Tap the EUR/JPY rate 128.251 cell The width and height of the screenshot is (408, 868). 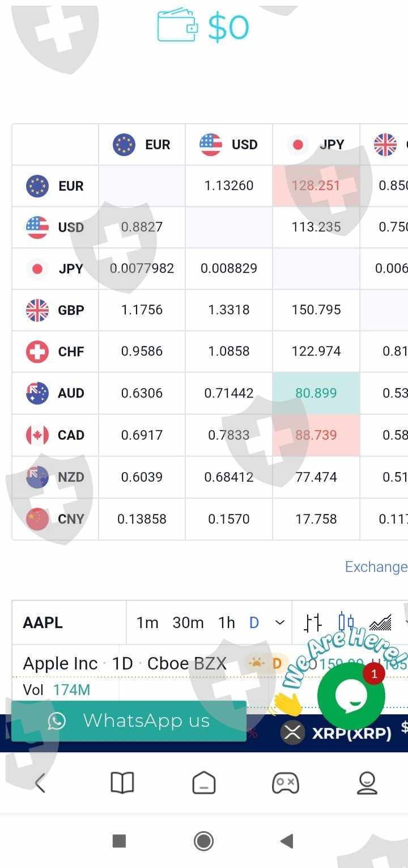coord(316,186)
